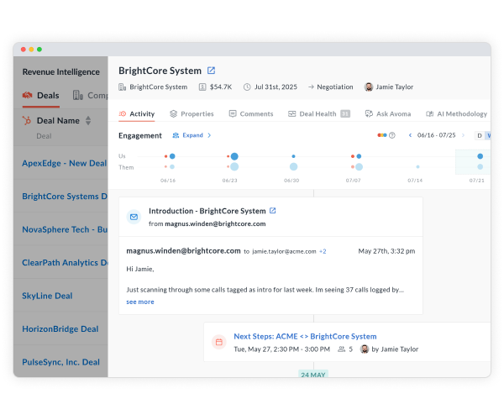Show the +2 additional email recipients
The width and height of the screenshot is (504, 420).
click(323, 251)
